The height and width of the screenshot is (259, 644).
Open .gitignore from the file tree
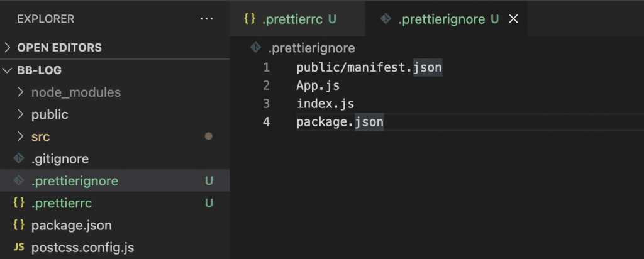(x=60, y=159)
